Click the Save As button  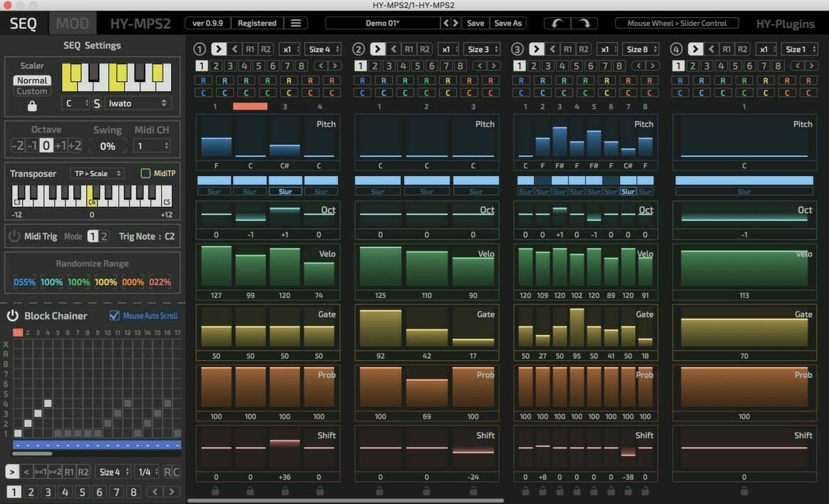[508, 24]
